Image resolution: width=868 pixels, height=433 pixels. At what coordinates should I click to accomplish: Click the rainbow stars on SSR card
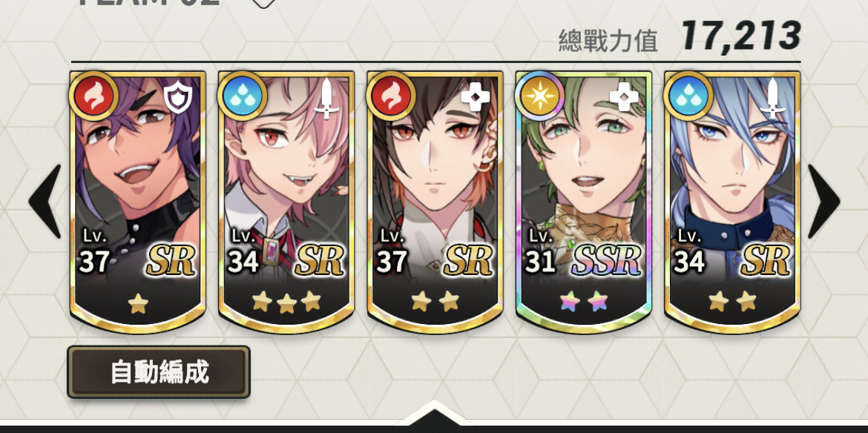tap(583, 302)
